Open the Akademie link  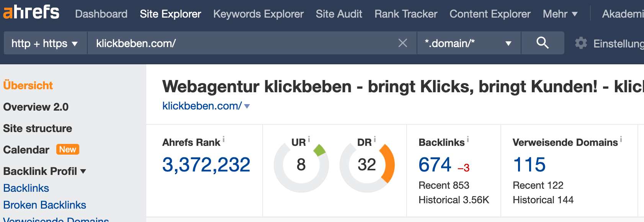[623, 14]
